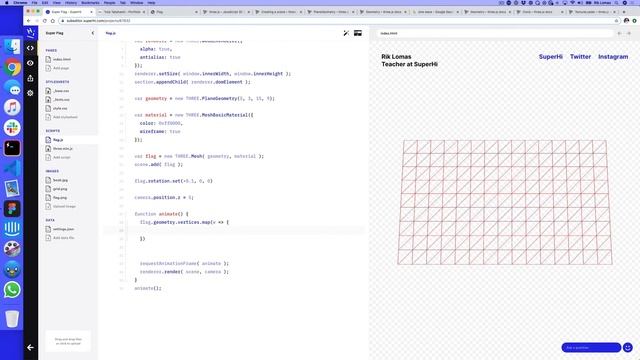
Task: Open Chrome Window menu
Action: (x=136, y=2)
